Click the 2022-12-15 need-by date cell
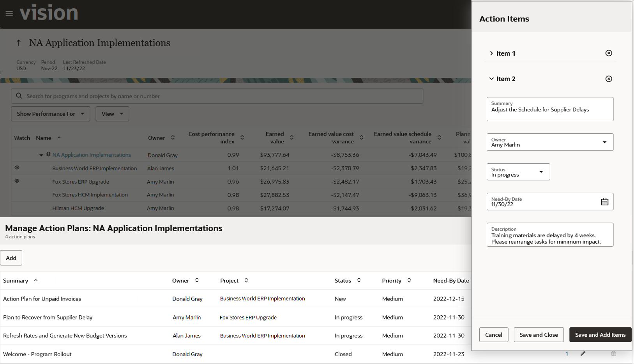 (x=449, y=299)
